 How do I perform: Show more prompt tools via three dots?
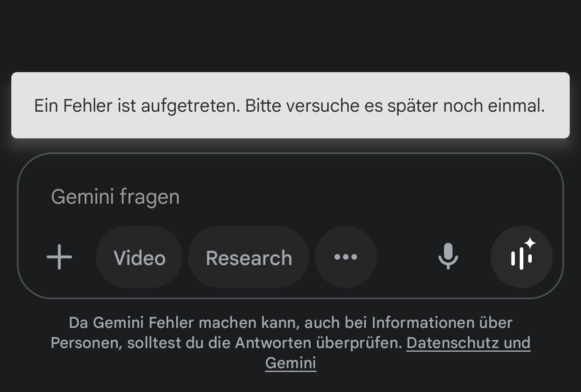pos(346,257)
